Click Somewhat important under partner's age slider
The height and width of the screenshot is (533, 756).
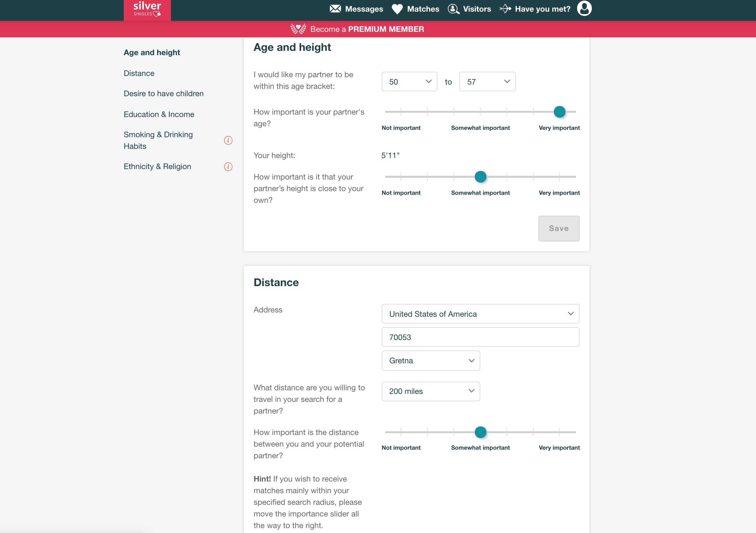point(480,128)
